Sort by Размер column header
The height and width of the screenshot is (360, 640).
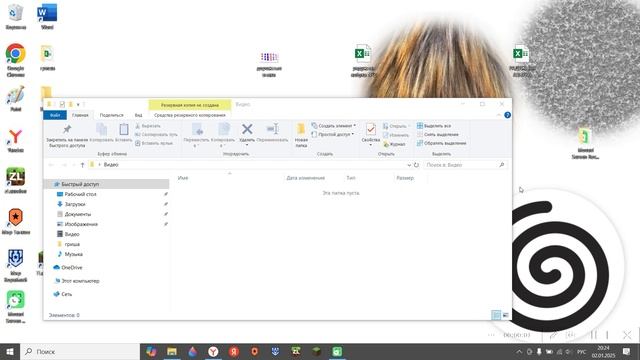(x=405, y=178)
